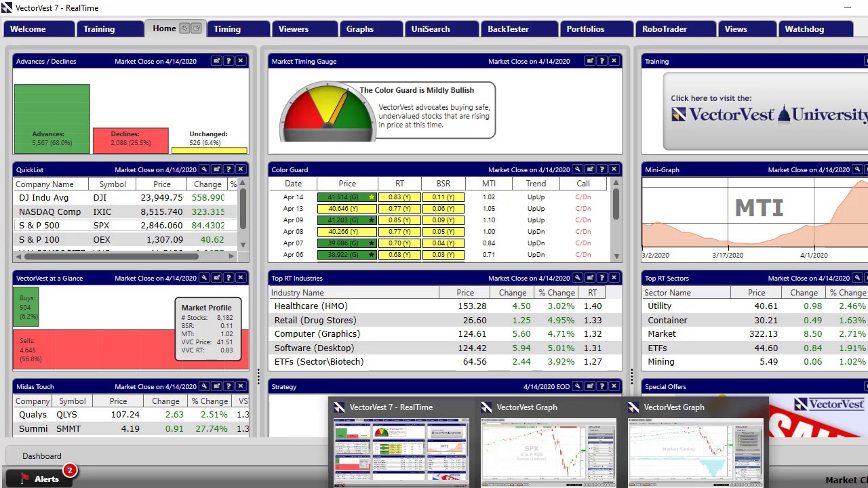Pop out the QuickList panel

[x=216, y=169]
